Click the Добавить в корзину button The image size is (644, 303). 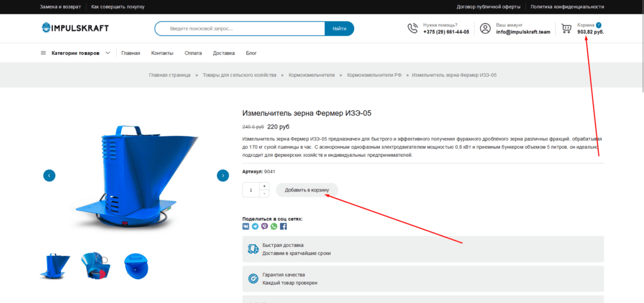pyautogui.click(x=307, y=190)
